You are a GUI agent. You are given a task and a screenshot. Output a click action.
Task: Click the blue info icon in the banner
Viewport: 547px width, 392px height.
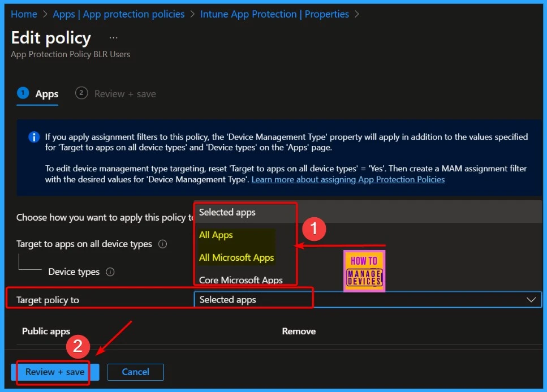pyautogui.click(x=34, y=137)
